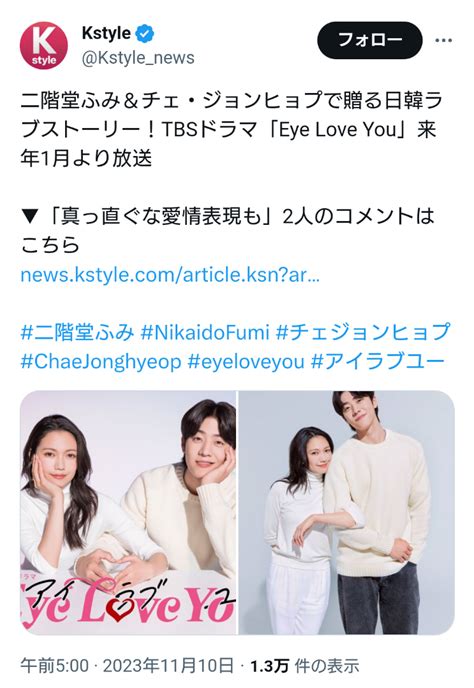Open the Kstyle profile avatar
The height and width of the screenshot is (688, 474).
coord(44,46)
